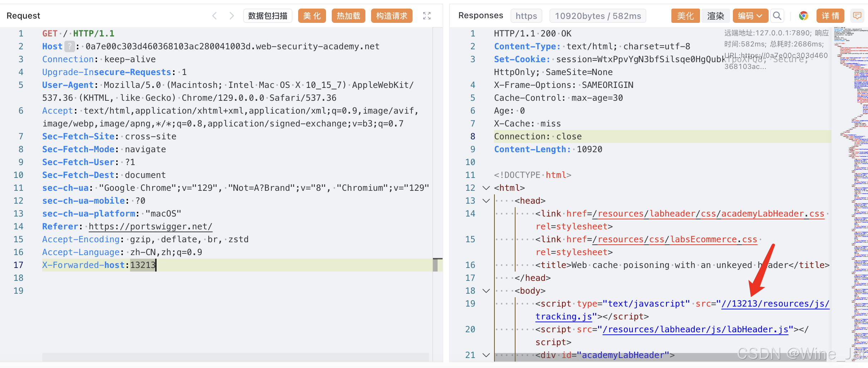Click the question mark icon next to Host
The width and height of the screenshot is (868, 368).
(x=70, y=46)
